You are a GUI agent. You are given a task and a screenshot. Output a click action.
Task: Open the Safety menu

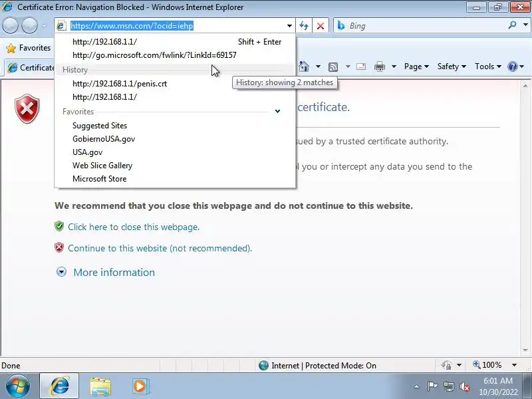click(452, 66)
